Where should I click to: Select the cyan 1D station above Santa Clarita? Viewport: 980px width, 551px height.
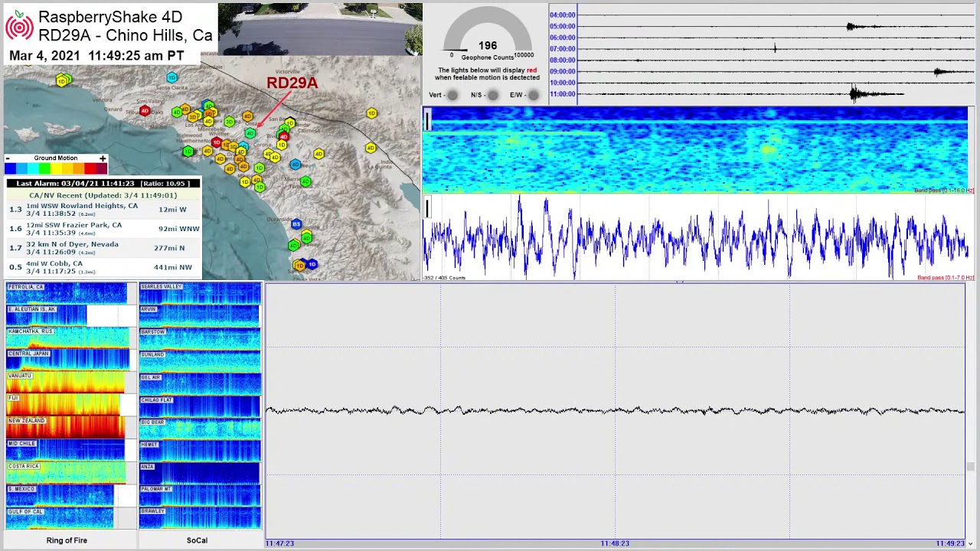(x=171, y=77)
